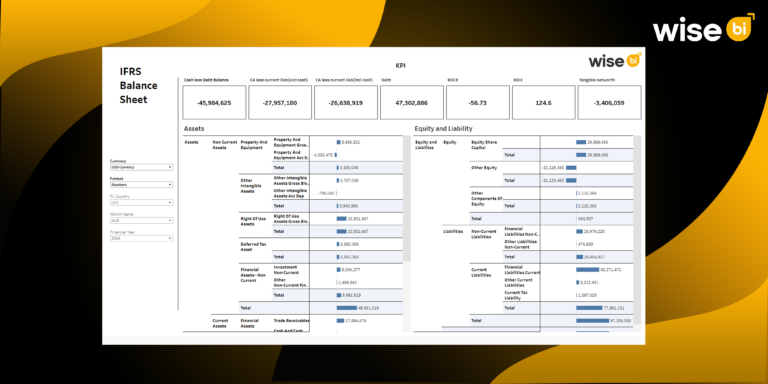This screenshot has height=384, width=768.
Task: Click the "Investment Non-Current" row label
Action: 286,269
